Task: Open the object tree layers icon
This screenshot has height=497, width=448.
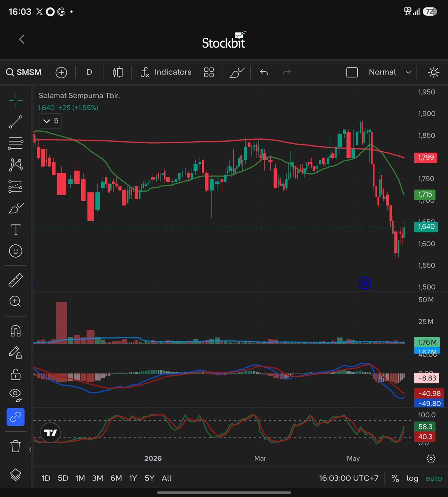Action: click(16, 475)
